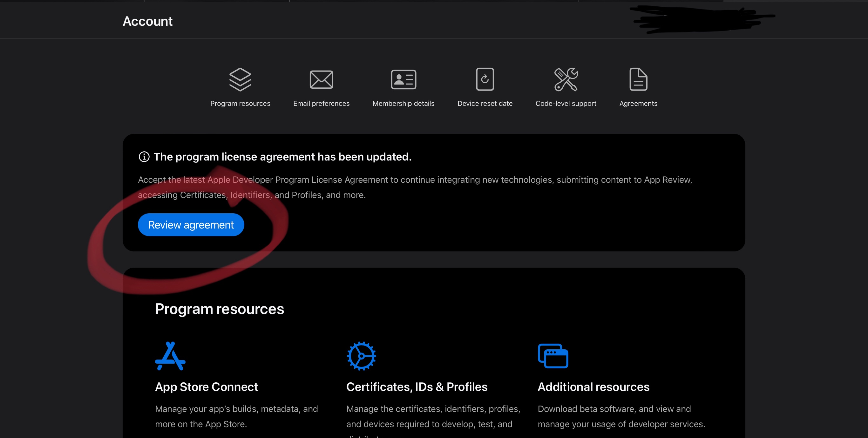Click the Membership details card icon
This screenshot has width=868, height=438.
point(403,79)
